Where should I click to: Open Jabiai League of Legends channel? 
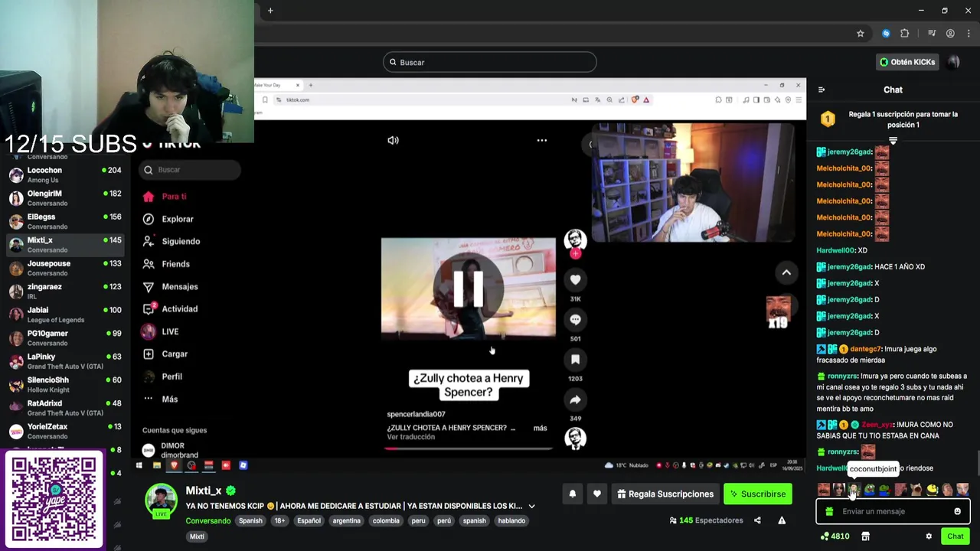click(65, 315)
